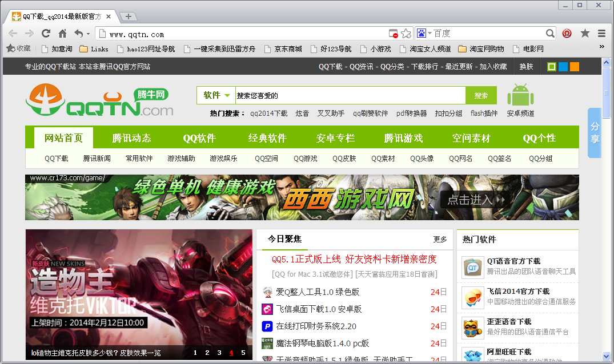Click the green 搜索 button
614x364 pixels.
(481, 95)
